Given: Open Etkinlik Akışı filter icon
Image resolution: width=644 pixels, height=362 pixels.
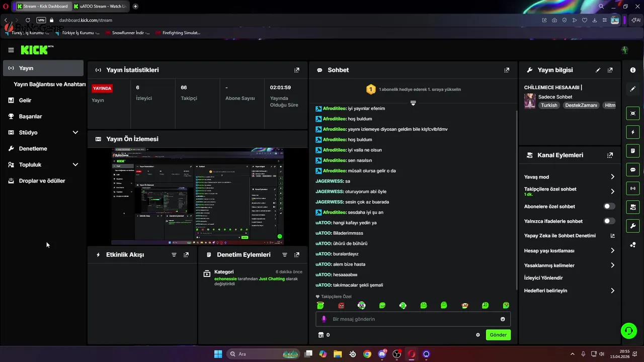Looking at the screenshot, I should click(174, 255).
